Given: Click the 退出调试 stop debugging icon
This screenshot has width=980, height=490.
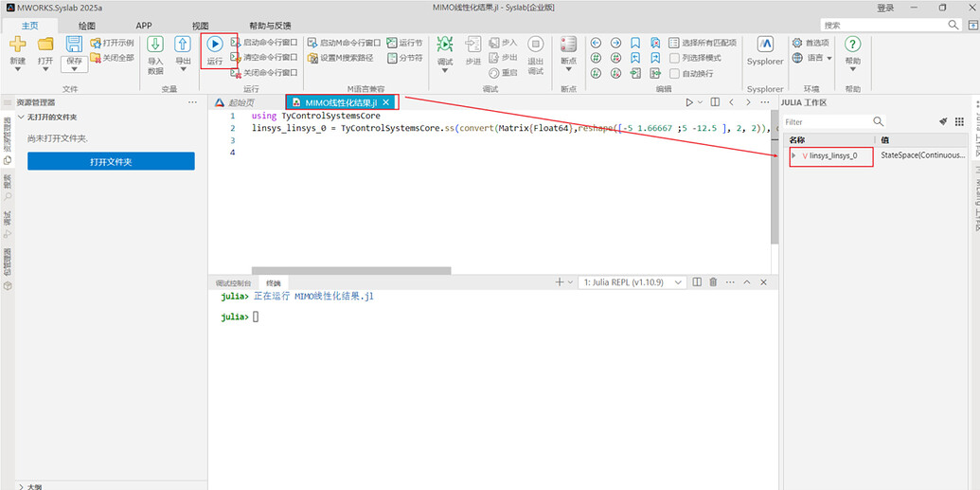Looking at the screenshot, I should 536,44.
